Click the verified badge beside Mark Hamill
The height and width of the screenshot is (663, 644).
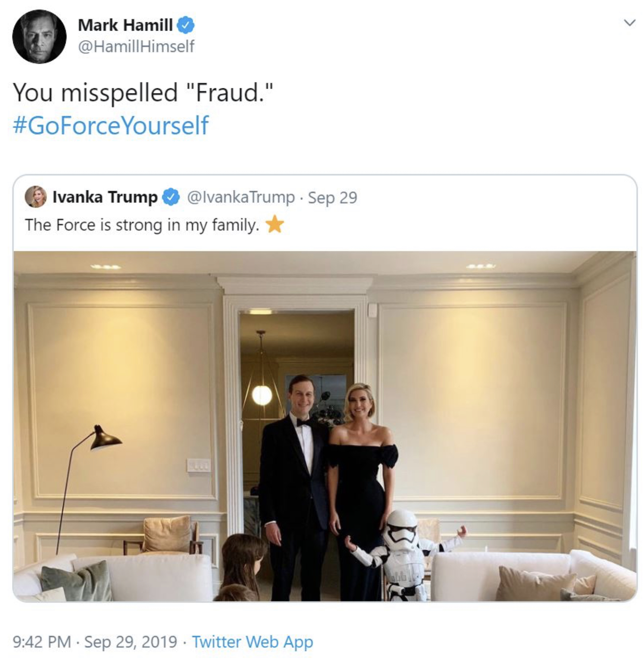pos(186,25)
